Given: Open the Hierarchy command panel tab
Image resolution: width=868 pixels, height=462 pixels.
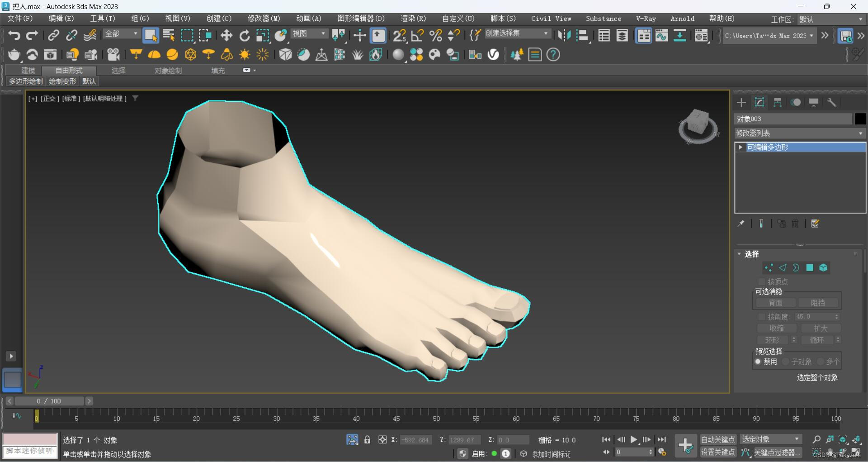Looking at the screenshot, I should coord(777,103).
